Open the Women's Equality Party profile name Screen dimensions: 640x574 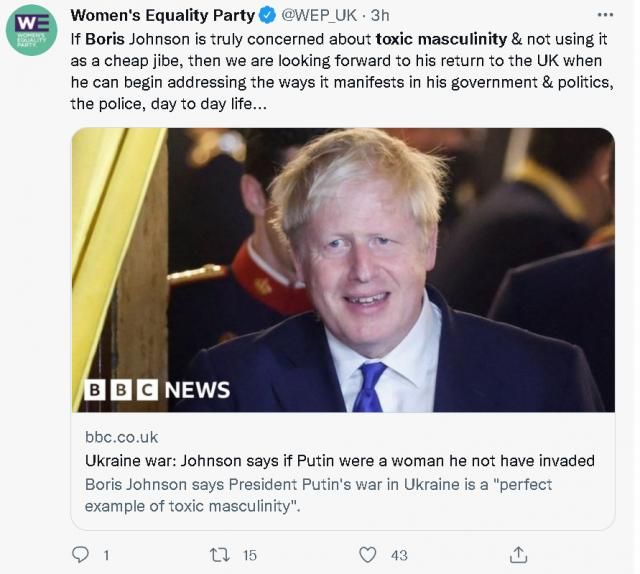click(164, 16)
